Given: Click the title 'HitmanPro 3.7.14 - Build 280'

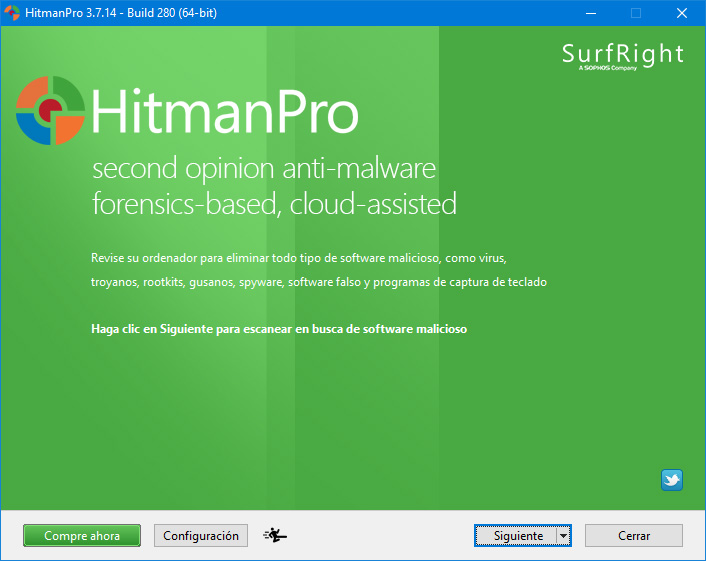Looking at the screenshot, I should click(x=121, y=13).
